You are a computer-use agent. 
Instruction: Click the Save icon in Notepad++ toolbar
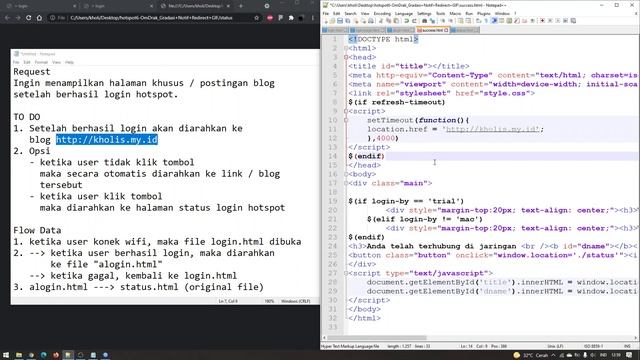pyautogui.click(x=340, y=21)
